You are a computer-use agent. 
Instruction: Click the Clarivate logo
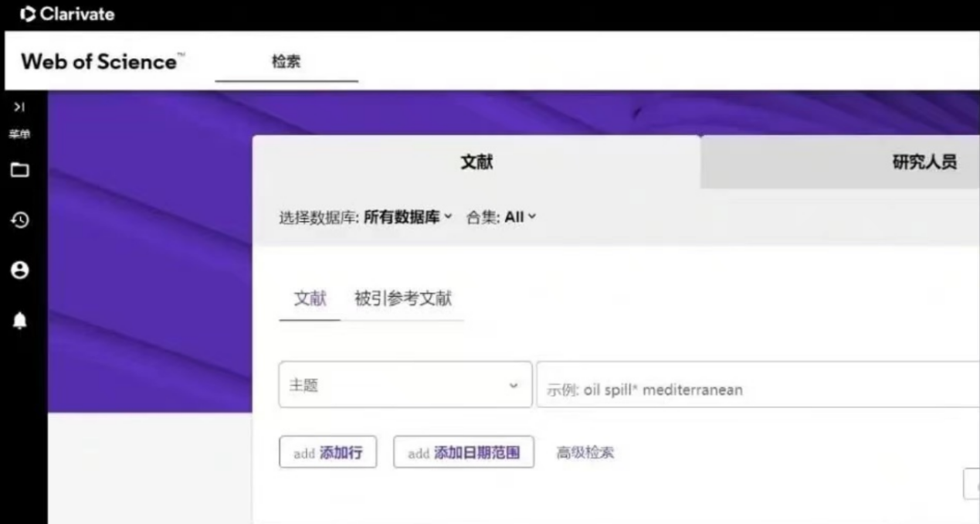pyautogui.click(x=67, y=14)
